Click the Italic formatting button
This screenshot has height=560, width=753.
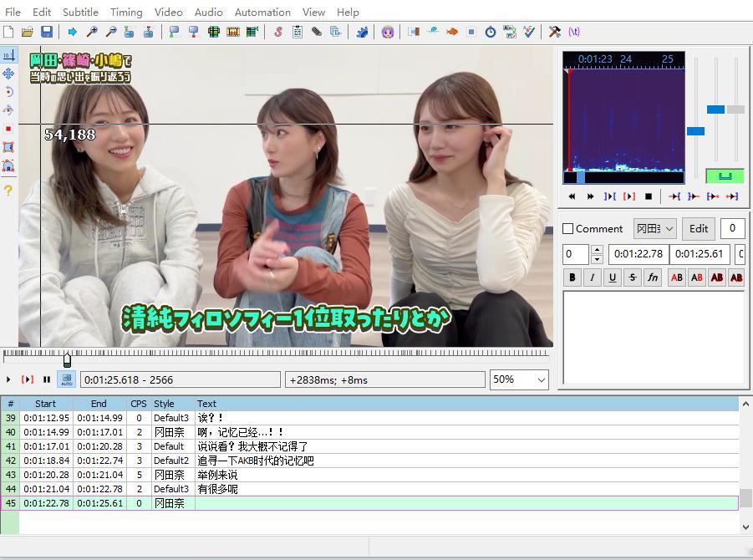[x=593, y=277]
